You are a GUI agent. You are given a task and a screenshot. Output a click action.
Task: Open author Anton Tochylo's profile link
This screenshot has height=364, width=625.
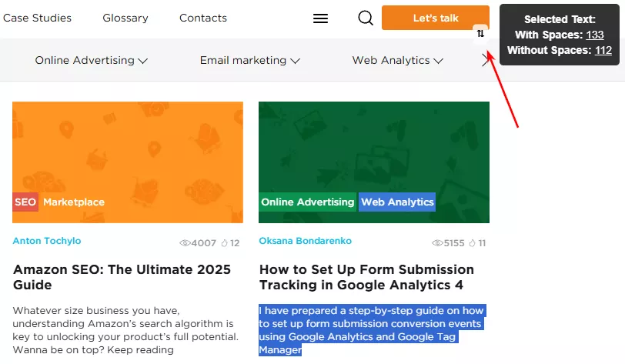[x=47, y=241]
